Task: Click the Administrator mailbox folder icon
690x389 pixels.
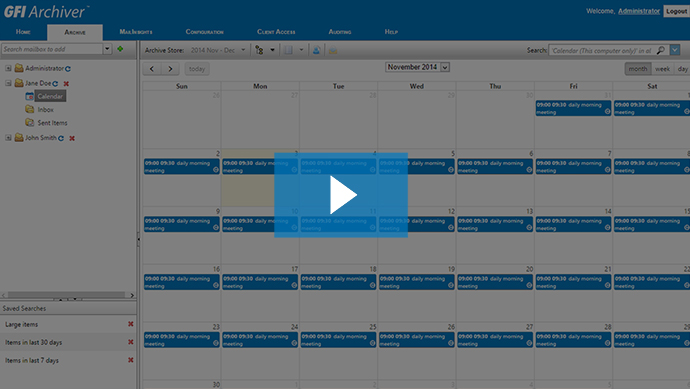Action: 19,68
